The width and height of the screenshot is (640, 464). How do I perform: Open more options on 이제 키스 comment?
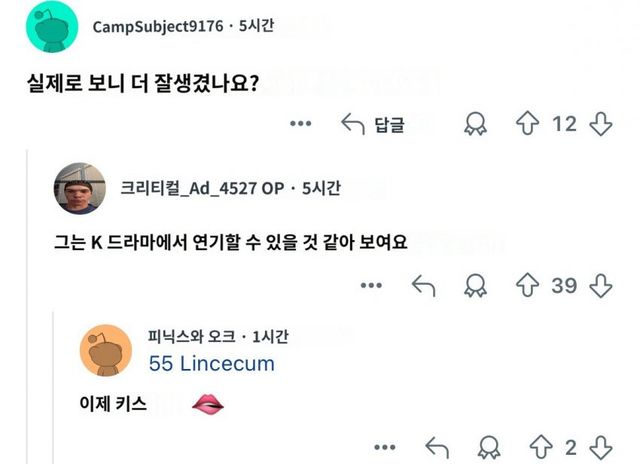385,447
